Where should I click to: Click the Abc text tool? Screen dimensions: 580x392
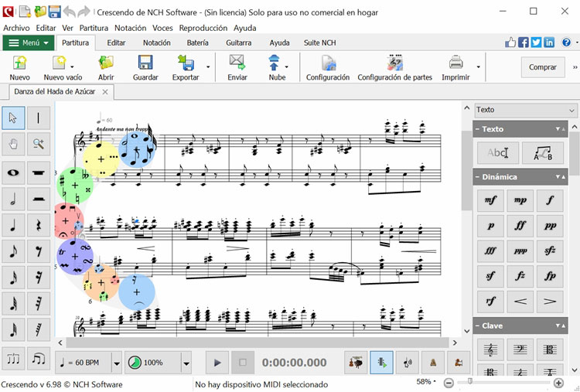coord(498,153)
